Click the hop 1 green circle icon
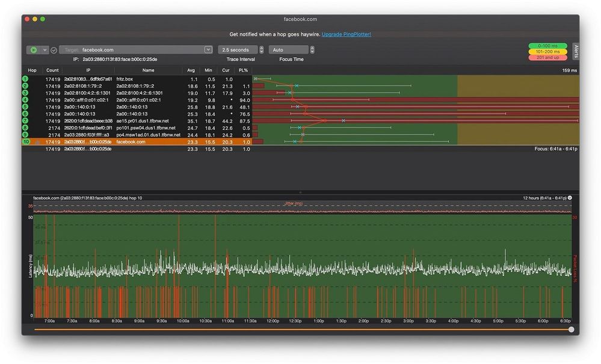 [x=25, y=79]
